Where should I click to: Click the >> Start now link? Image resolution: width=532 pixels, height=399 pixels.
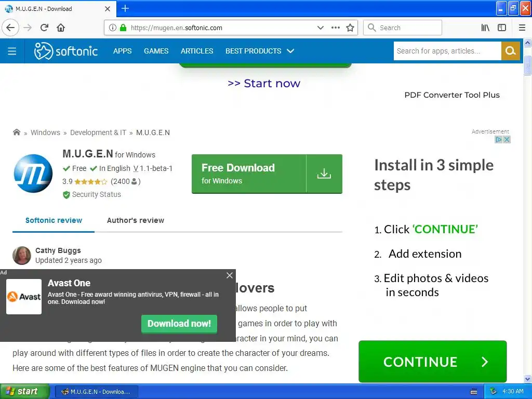264,84
